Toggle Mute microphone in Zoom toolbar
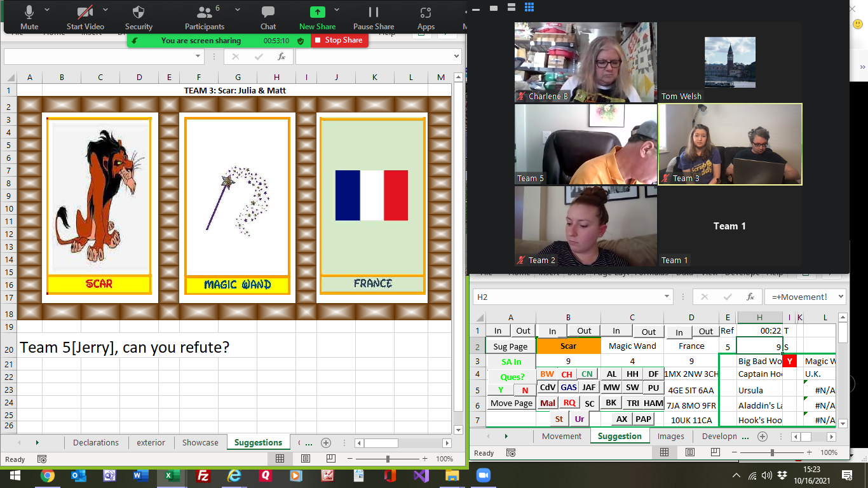This screenshot has height=488, width=868. tap(29, 17)
